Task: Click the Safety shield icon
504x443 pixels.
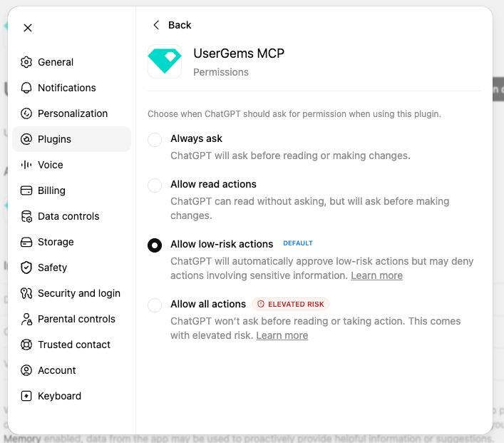Action: click(26, 268)
